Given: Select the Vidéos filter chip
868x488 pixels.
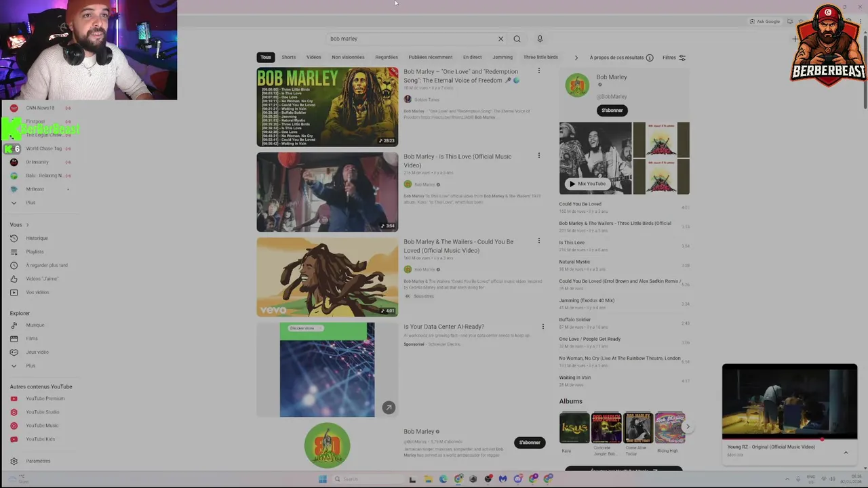Looking at the screenshot, I should pos(313,58).
